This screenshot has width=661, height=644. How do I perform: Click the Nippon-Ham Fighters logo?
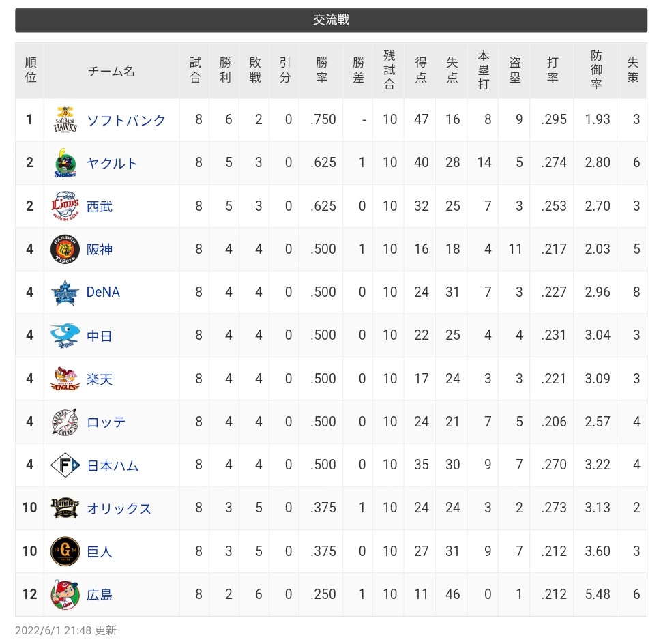65,465
